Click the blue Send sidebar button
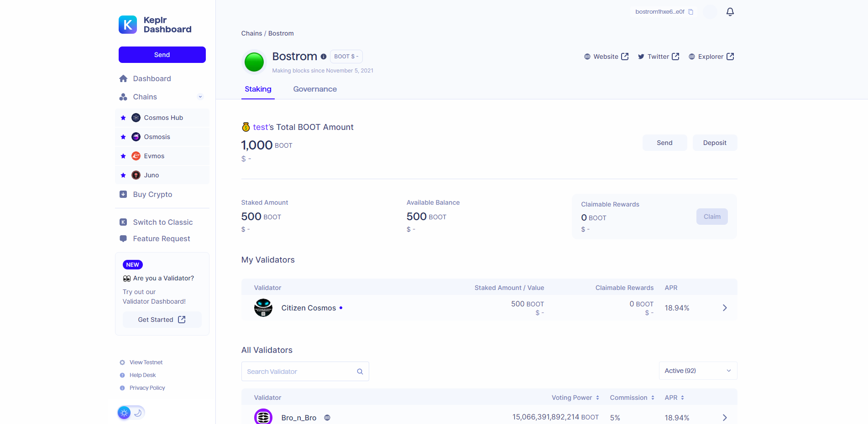 pyautogui.click(x=162, y=55)
